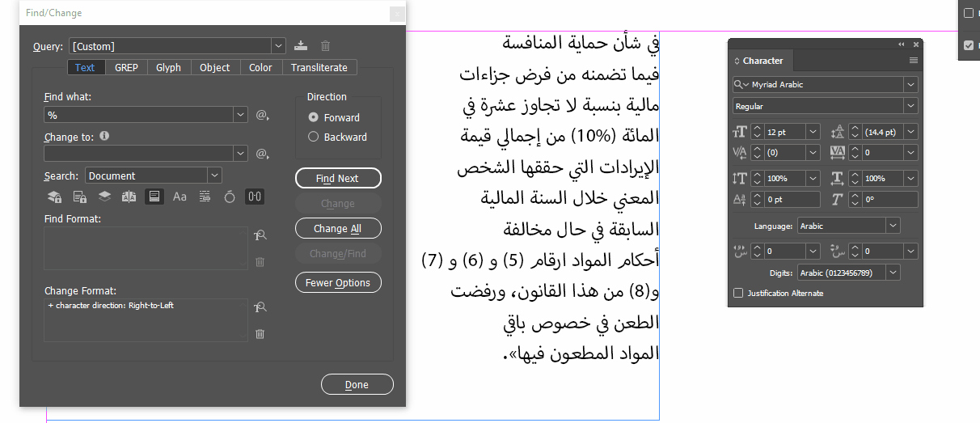Switch to the Glyph tab
980x423 pixels.
coord(168,68)
